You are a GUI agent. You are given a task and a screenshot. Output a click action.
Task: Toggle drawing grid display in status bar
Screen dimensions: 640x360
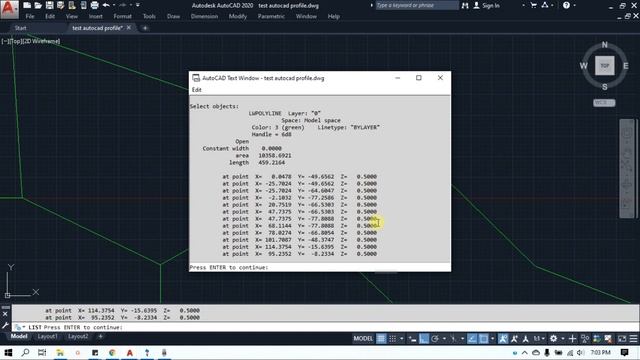(381, 338)
